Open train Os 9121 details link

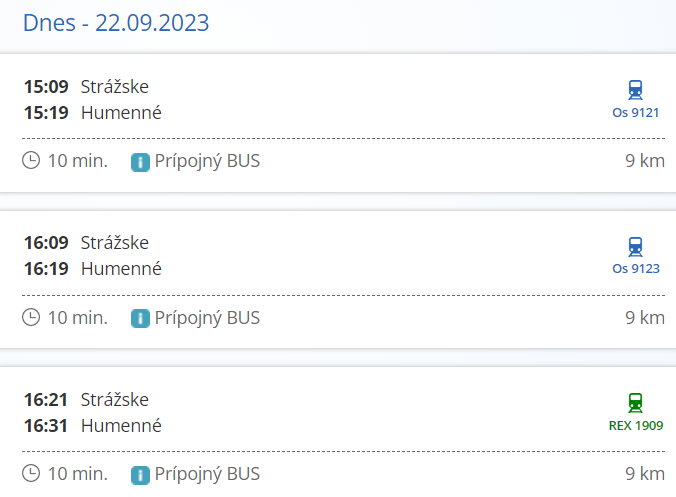[636, 112]
